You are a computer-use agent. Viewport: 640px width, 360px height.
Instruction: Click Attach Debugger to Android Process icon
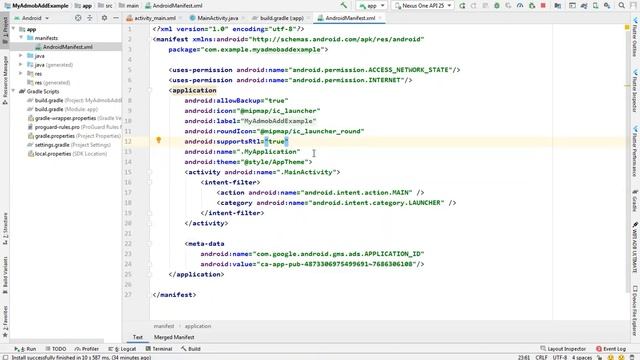[531, 6]
